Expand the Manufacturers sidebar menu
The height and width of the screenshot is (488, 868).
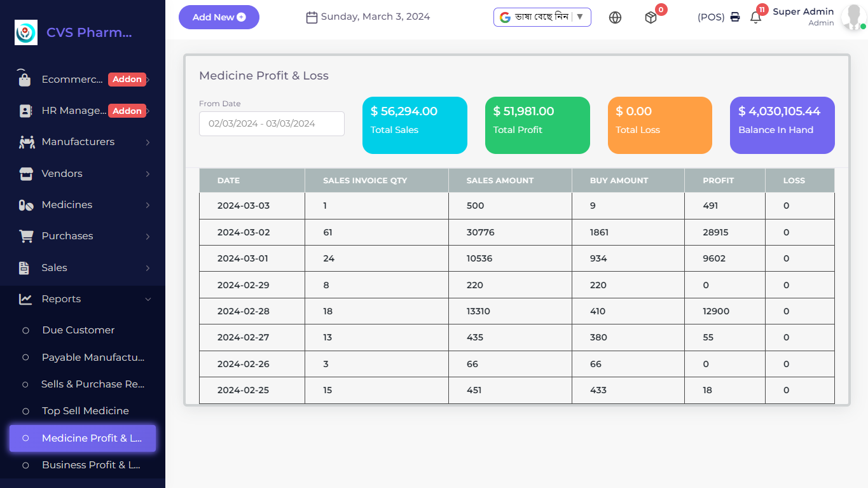(83, 142)
